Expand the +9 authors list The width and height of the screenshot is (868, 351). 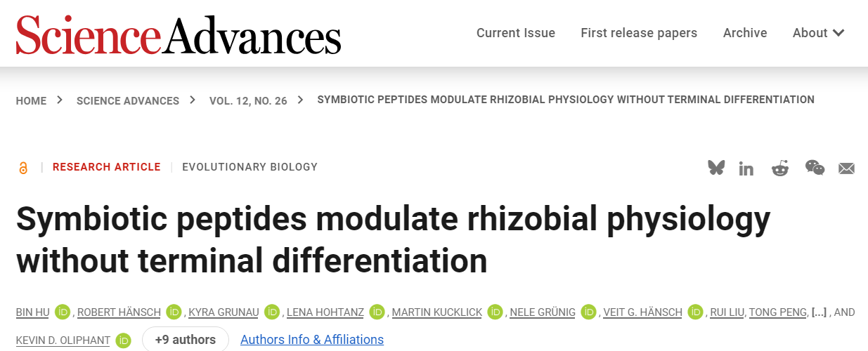point(186,339)
